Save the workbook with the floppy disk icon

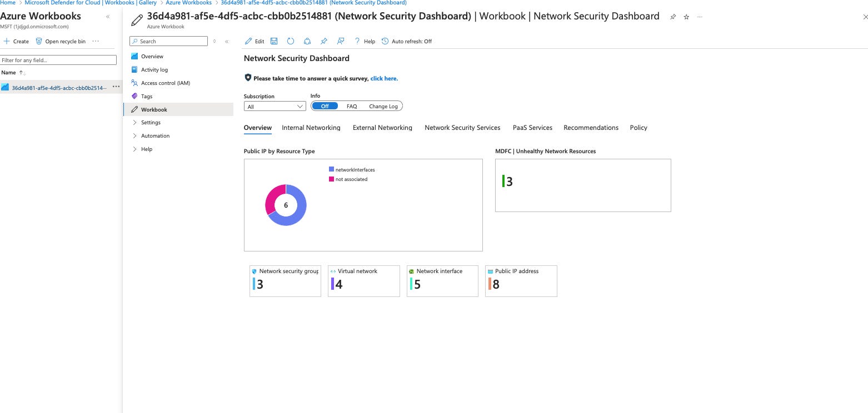tap(274, 41)
